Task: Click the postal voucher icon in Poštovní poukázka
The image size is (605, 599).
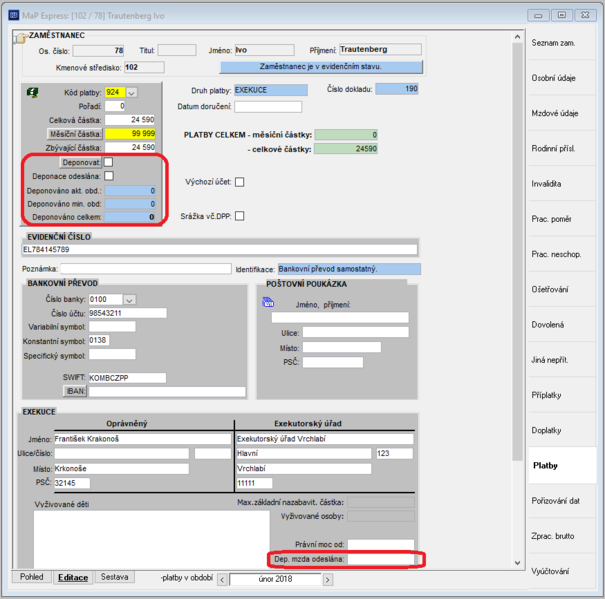Action: pos(268,302)
